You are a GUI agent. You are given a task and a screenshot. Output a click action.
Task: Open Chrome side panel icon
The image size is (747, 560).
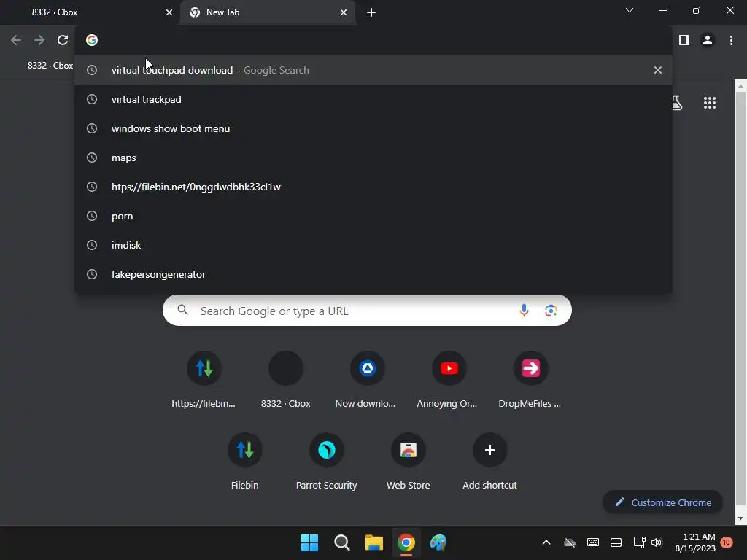[684, 40]
